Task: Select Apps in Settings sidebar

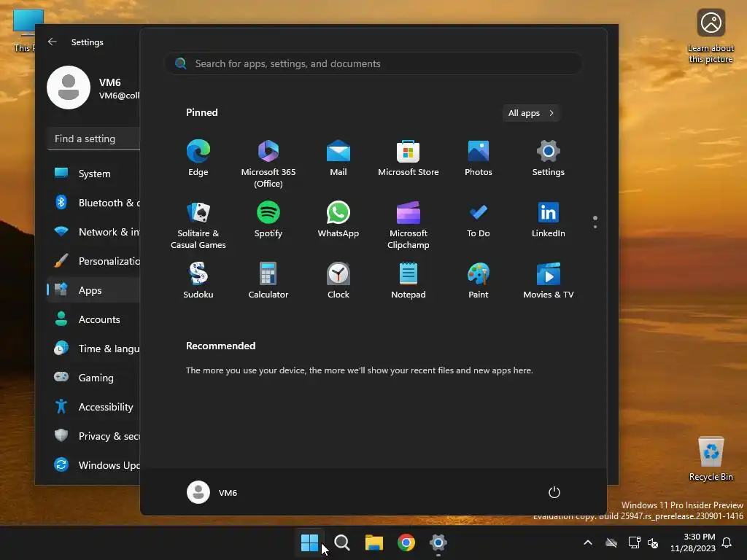Action: point(94,290)
